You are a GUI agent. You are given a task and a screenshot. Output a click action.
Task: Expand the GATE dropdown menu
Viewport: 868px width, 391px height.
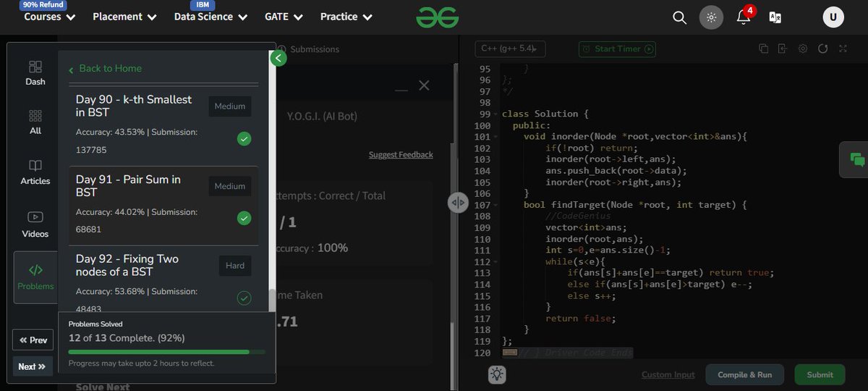point(284,17)
